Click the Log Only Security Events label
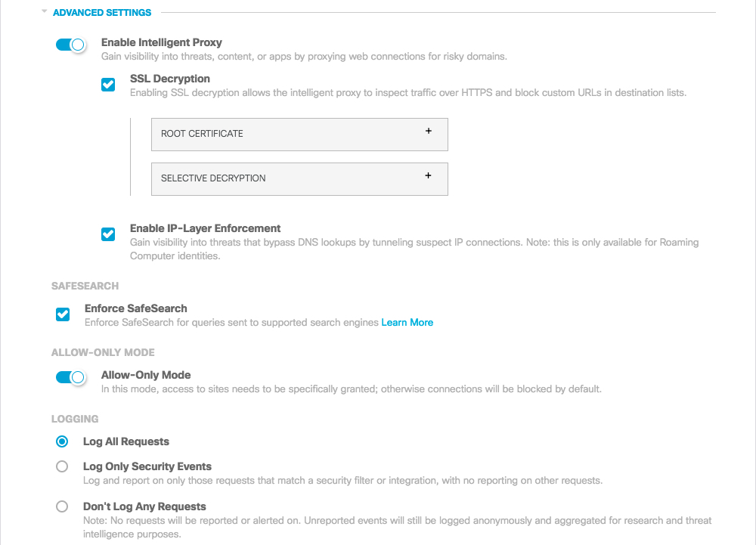This screenshot has width=756, height=545. point(147,466)
